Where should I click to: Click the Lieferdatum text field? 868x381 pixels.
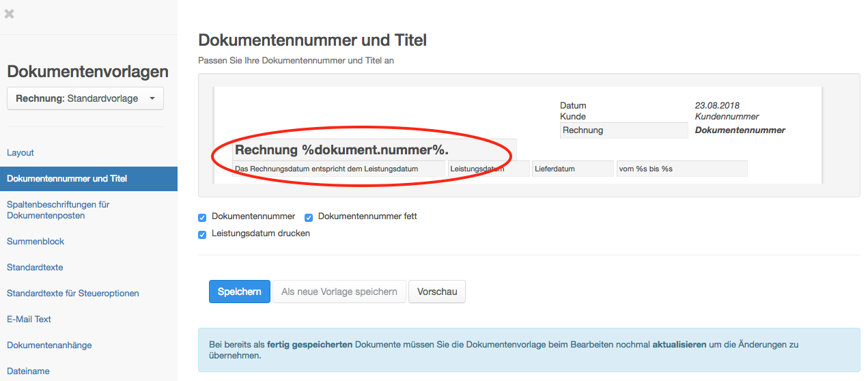coord(572,169)
